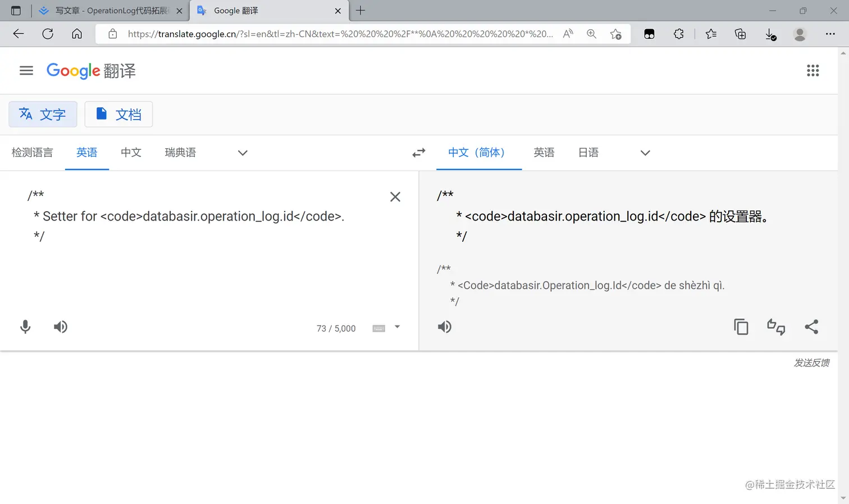
Task: Open browser collections
Action: pos(741,34)
